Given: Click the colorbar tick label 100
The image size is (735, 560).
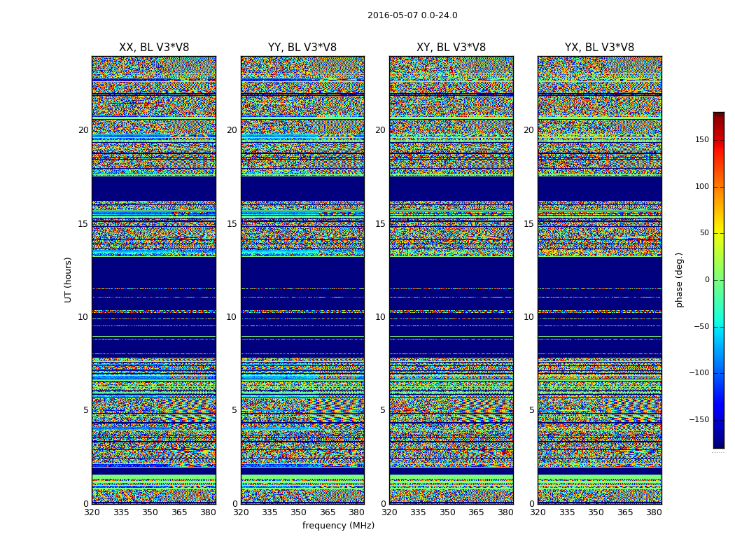Looking at the screenshot, I should pyautogui.click(x=702, y=186).
